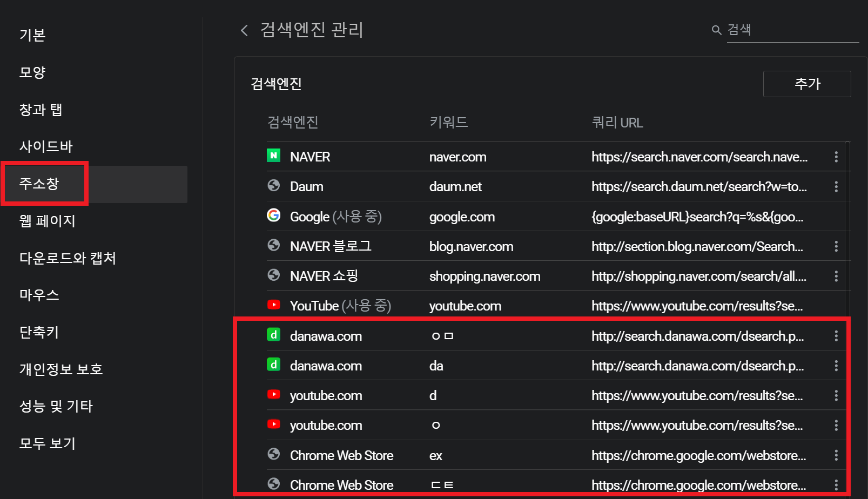The image size is (868, 499).
Task: Open the more menu for NAVER row
Action: (836, 157)
